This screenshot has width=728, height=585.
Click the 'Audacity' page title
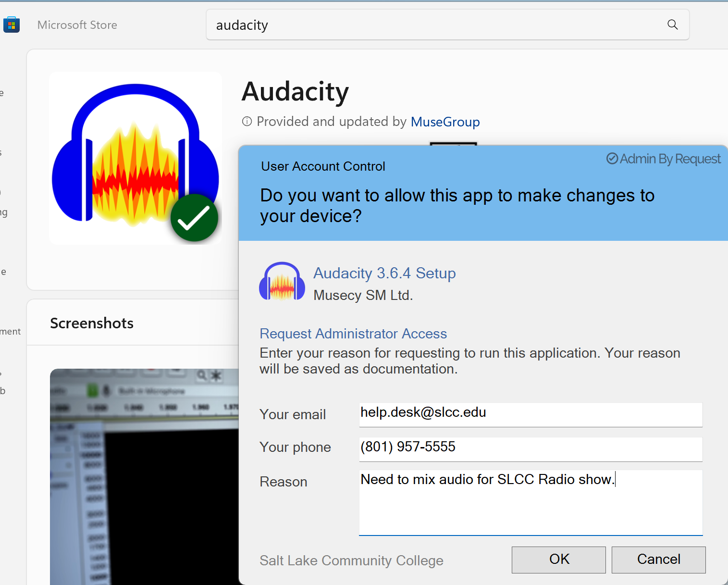[x=295, y=92]
